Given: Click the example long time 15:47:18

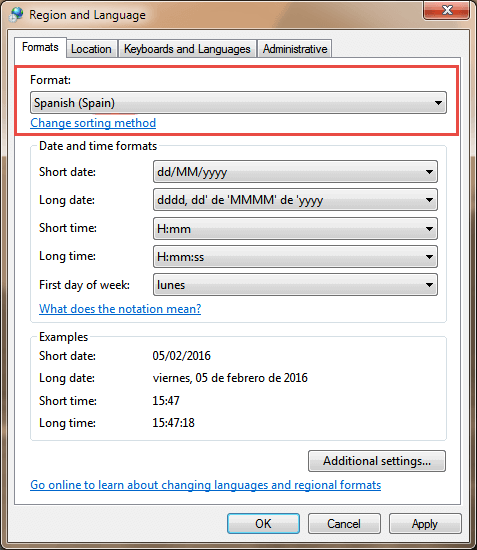Looking at the screenshot, I should coord(173,423).
